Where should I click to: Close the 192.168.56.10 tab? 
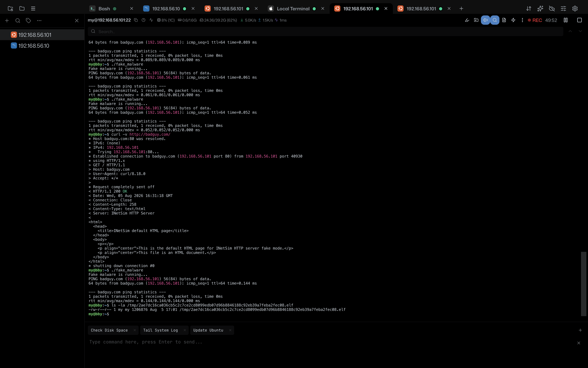click(x=193, y=9)
